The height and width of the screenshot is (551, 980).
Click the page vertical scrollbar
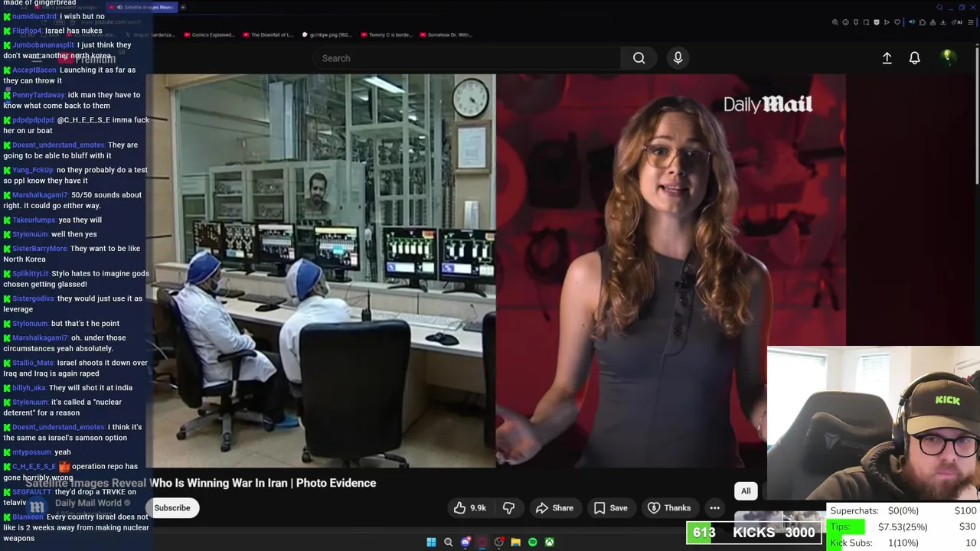[x=976, y=115]
